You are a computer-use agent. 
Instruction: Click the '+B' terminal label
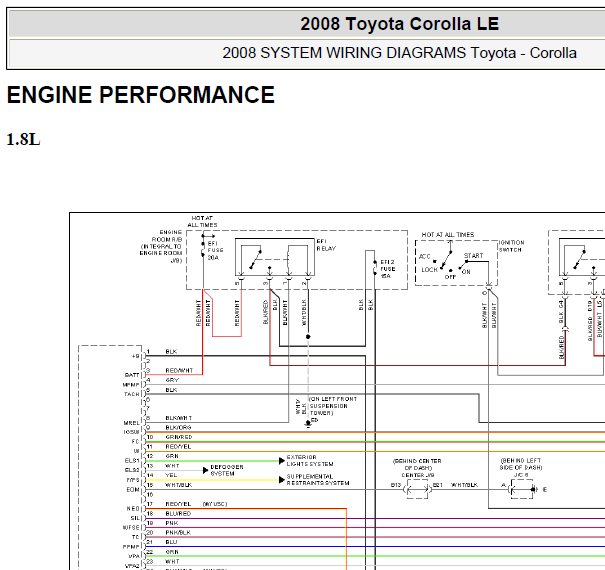click(135, 356)
